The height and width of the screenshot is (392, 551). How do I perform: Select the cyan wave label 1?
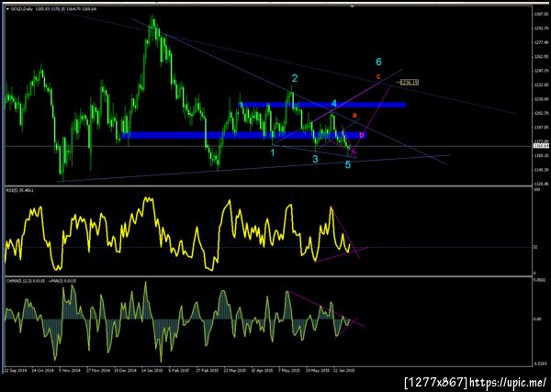[273, 152]
